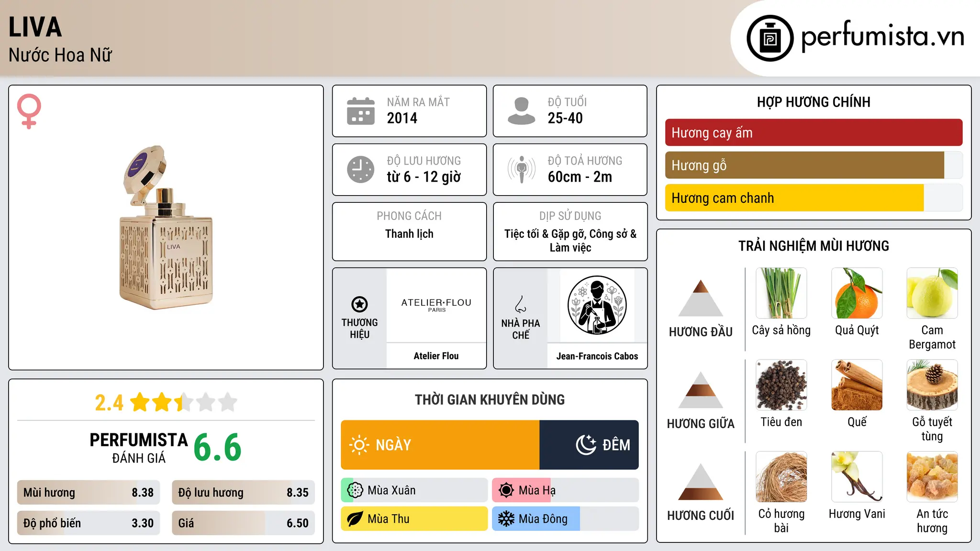980x551 pixels.
Task: Select the Quế cinnamon note image
Action: [x=857, y=385]
